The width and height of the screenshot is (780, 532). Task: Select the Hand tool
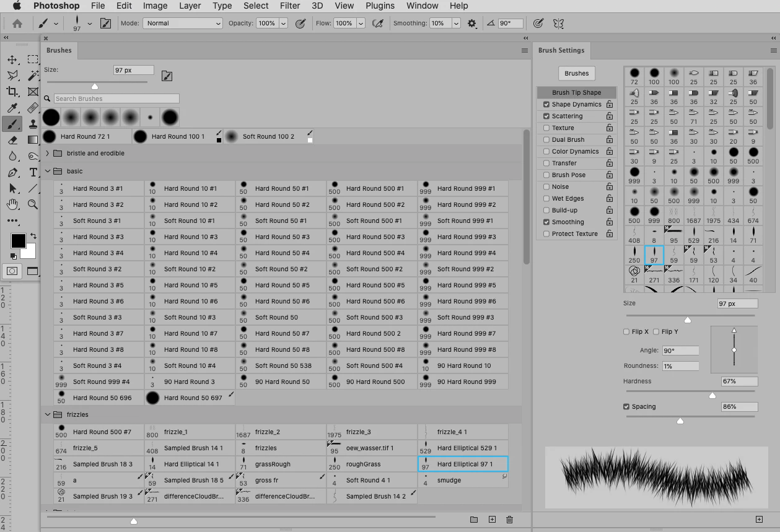[x=12, y=204]
